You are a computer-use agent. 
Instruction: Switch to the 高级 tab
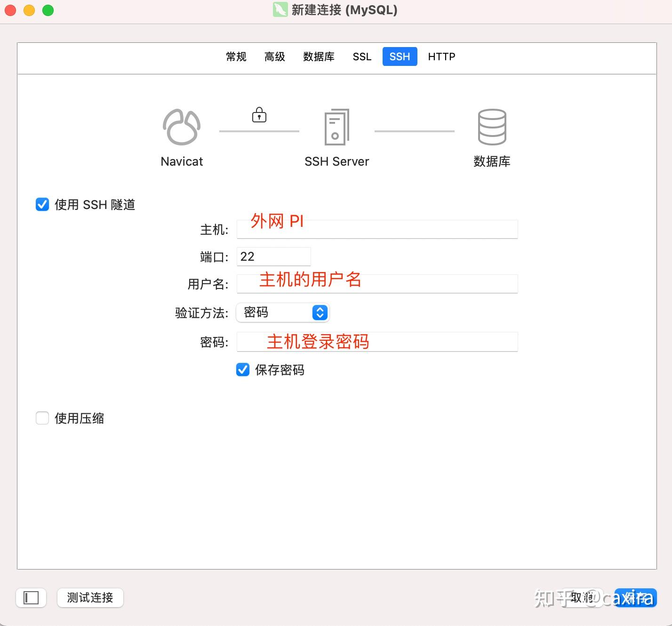pyautogui.click(x=275, y=56)
